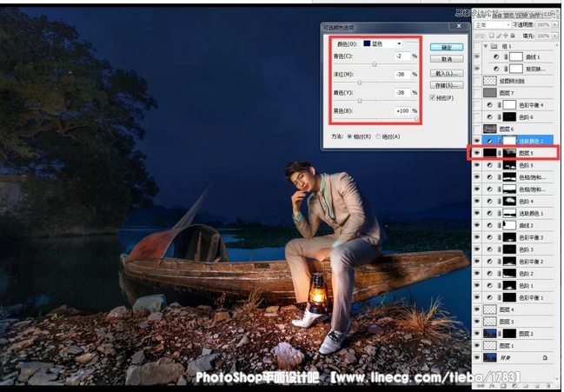Hide the 背景 background layer
This screenshot has height=392, width=564.
477,358
